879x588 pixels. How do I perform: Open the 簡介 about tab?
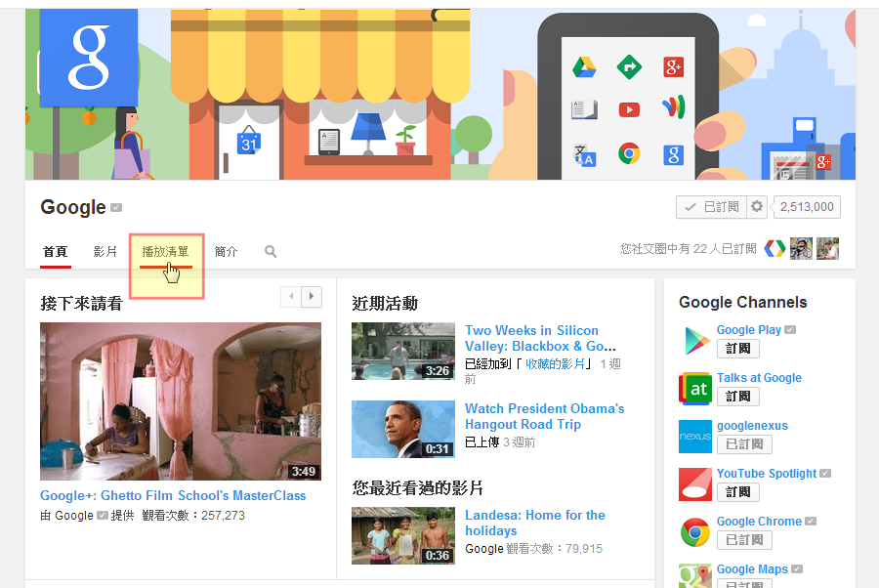(226, 252)
